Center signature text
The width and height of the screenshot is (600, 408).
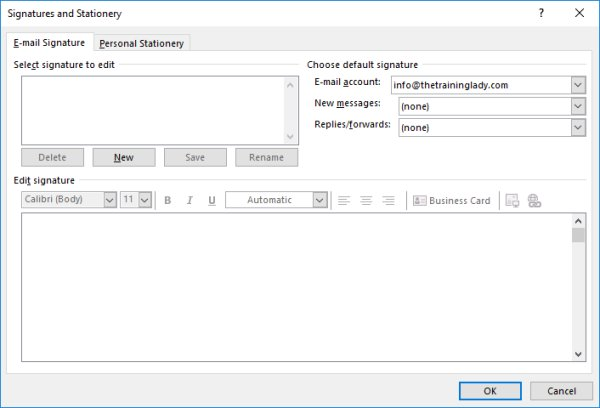[366, 200]
